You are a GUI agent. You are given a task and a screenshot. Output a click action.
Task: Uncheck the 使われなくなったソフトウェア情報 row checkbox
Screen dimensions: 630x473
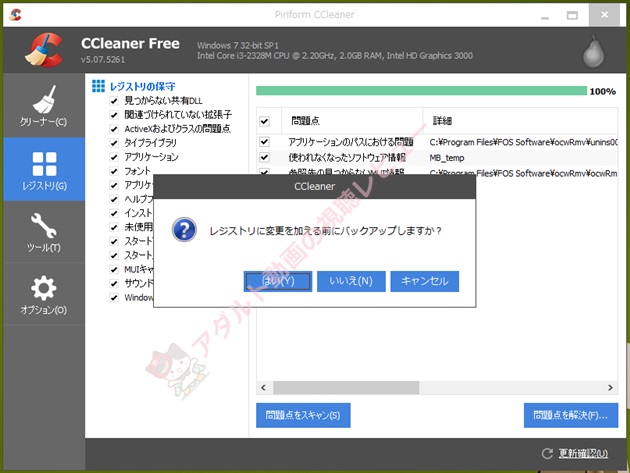point(264,157)
